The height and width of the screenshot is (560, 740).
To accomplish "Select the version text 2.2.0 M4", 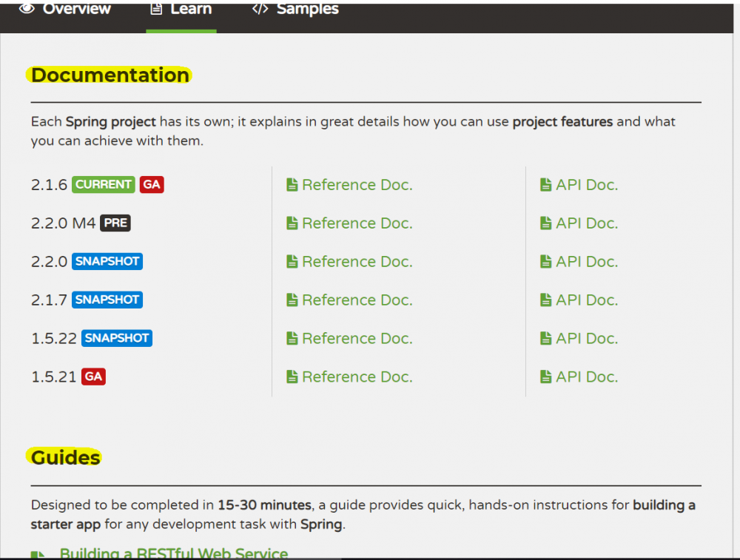I will coord(63,223).
